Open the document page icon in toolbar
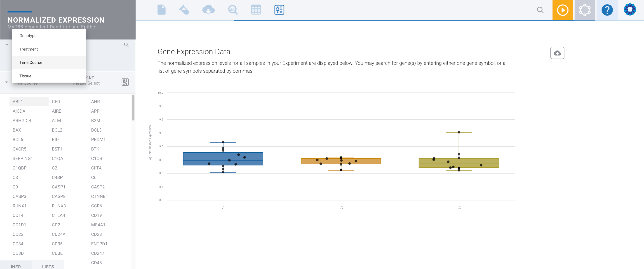 [x=162, y=10]
